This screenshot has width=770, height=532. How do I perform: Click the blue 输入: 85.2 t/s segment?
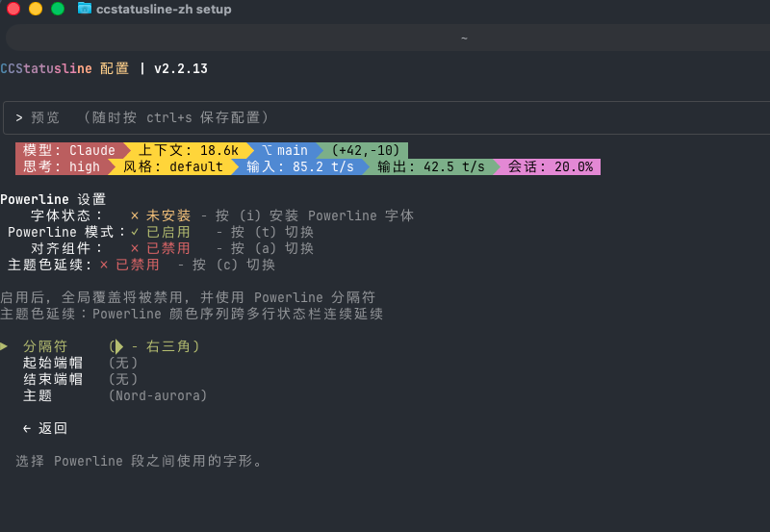pos(300,166)
